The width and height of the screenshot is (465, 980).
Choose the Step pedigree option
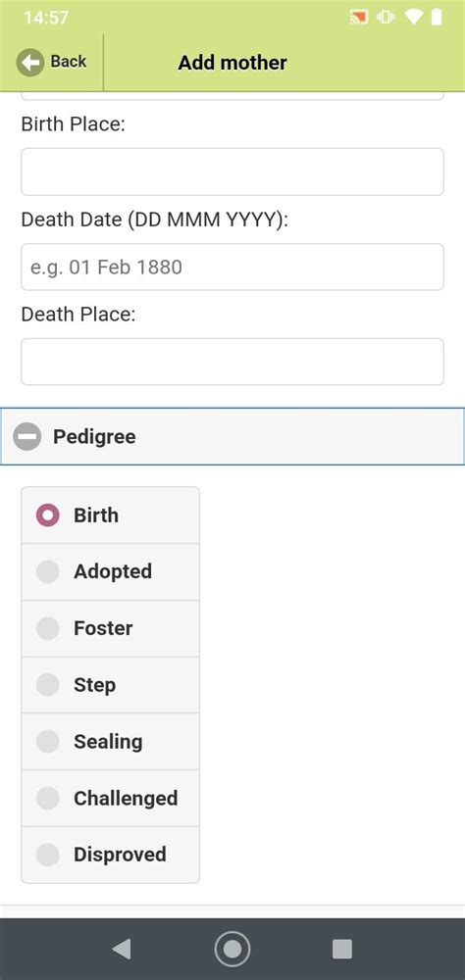pos(110,685)
